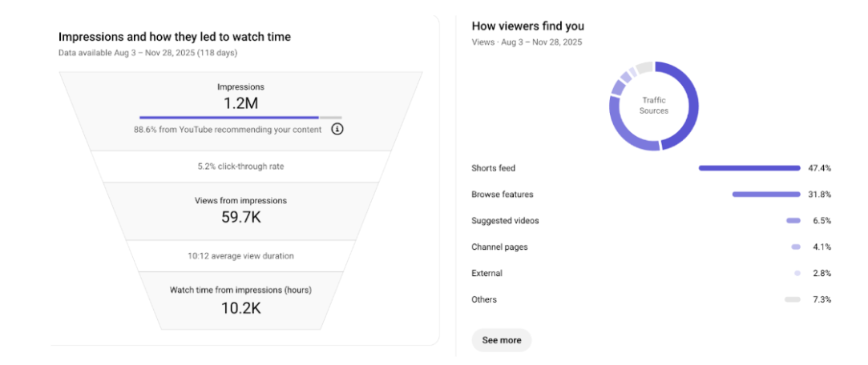The width and height of the screenshot is (868, 365).
Task: Click the How viewers find you heading
Action: click(x=528, y=26)
